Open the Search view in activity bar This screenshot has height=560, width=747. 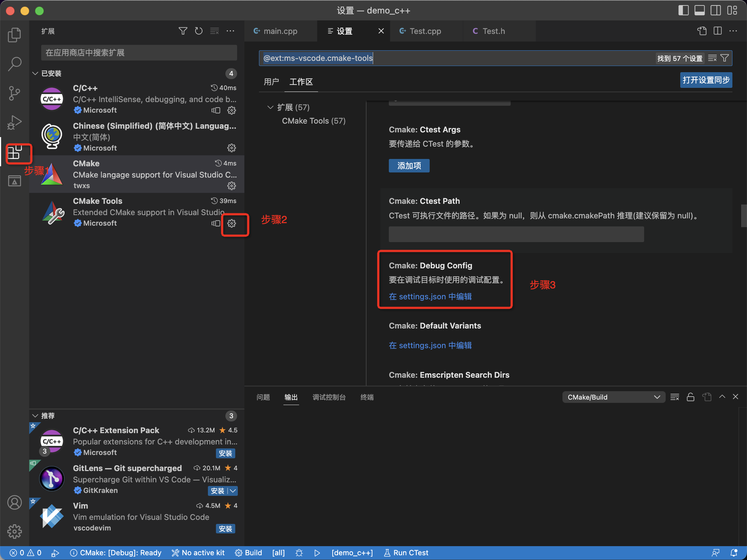15,64
